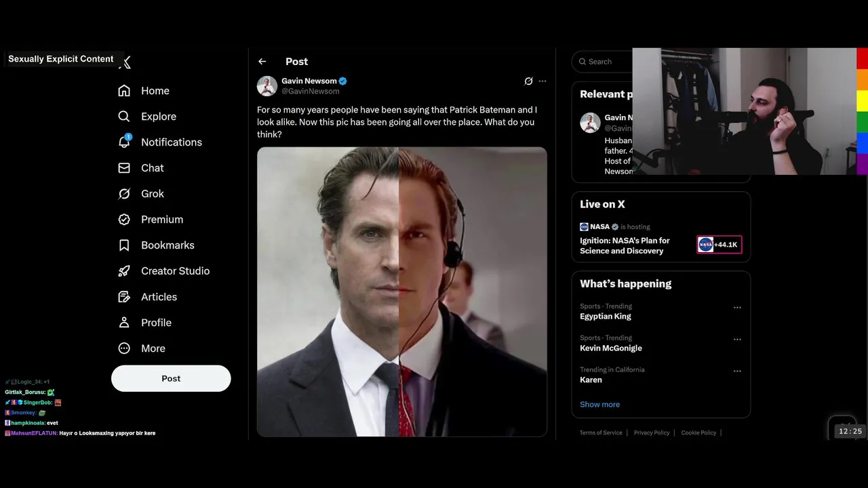Open the Creator Studio menu label
868x488 pixels.
[175, 271]
